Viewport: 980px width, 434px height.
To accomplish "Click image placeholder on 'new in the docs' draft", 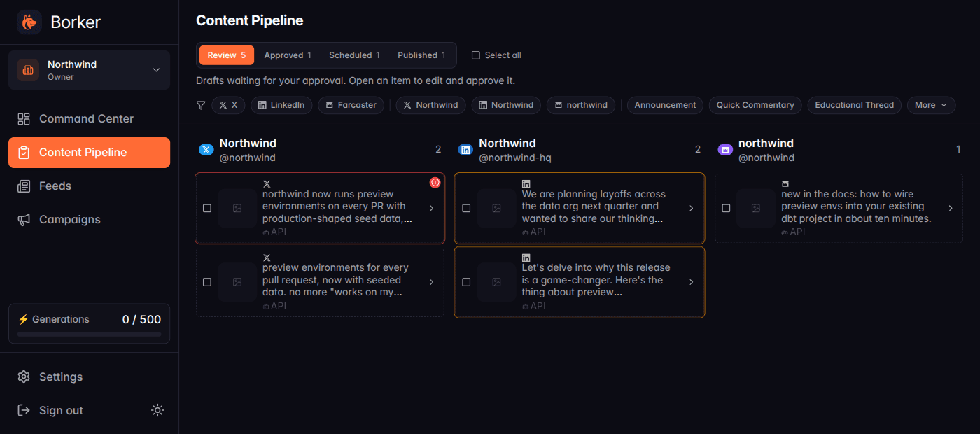I will (756, 209).
